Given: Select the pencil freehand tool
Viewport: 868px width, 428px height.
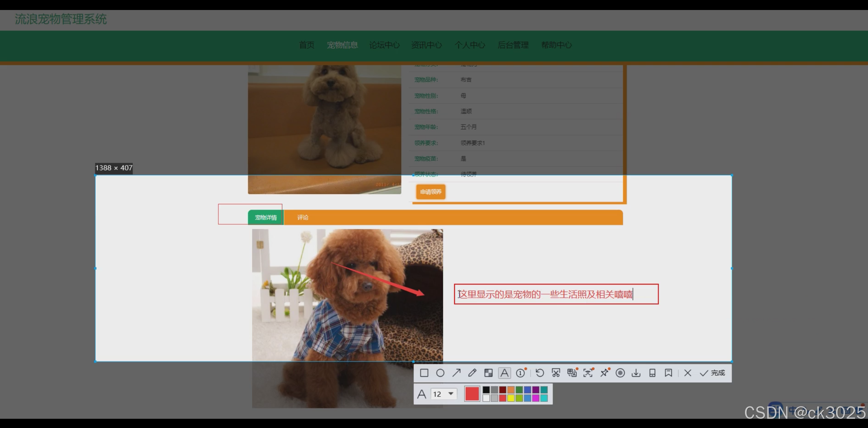Looking at the screenshot, I should tap(472, 373).
